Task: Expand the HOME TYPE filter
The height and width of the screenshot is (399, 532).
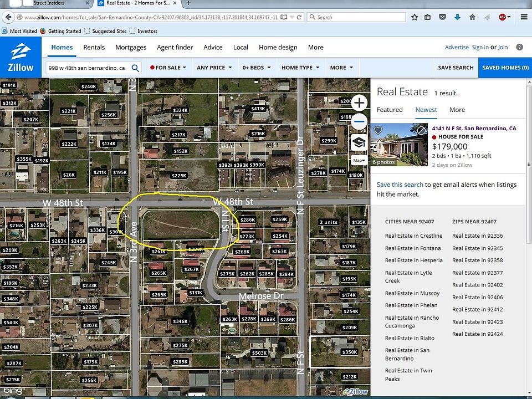Action: pyautogui.click(x=300, y=68)
